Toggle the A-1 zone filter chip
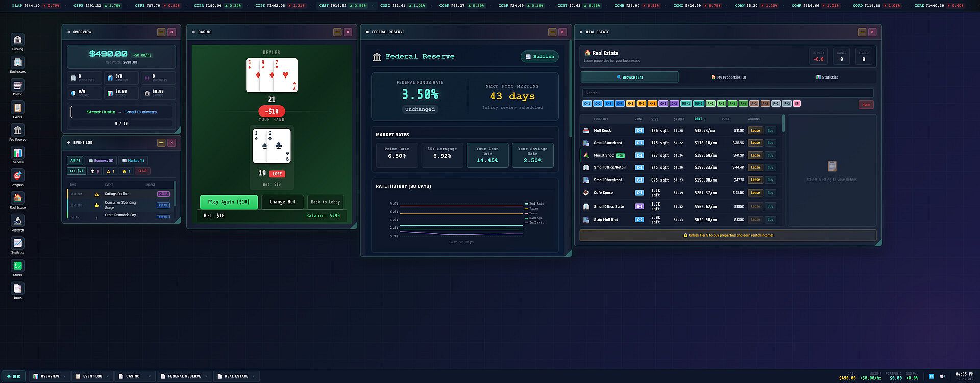The height and width of the screenshot is (383, 980). click(x=754, y=104)
